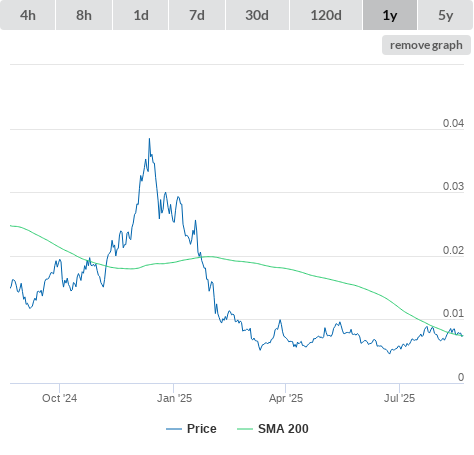This screenshot has width=474, height=455.
Task: Click the price peak on blue line
Action: tap(149, 139)
